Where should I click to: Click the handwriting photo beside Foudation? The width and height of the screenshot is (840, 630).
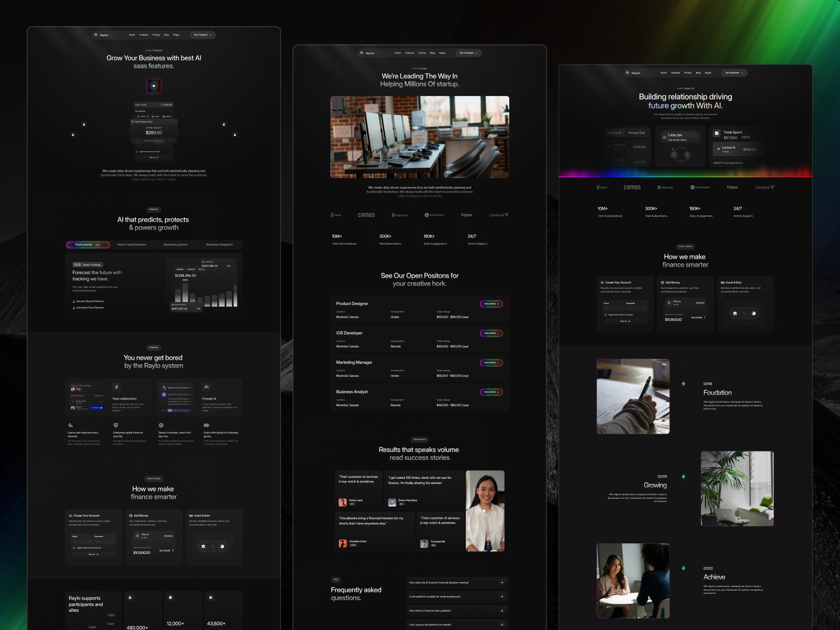pyautogui.click(x=633, y=396)
